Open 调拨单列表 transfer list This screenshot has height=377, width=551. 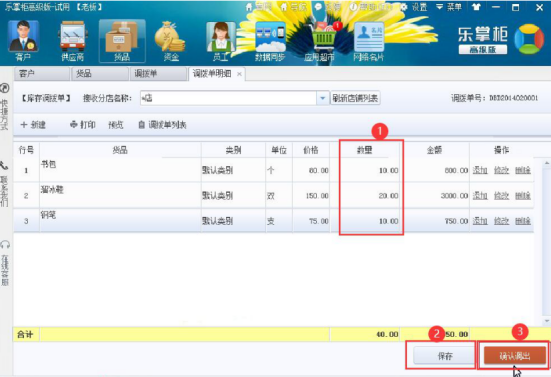(162, 125)
